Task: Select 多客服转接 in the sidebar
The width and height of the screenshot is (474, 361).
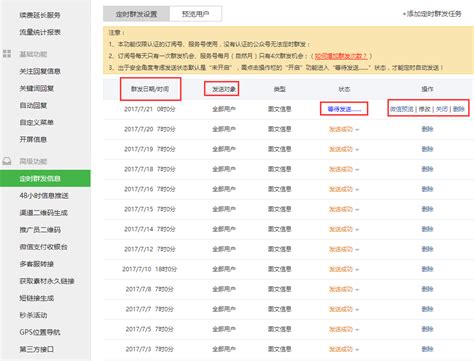Action: point(37,264)
